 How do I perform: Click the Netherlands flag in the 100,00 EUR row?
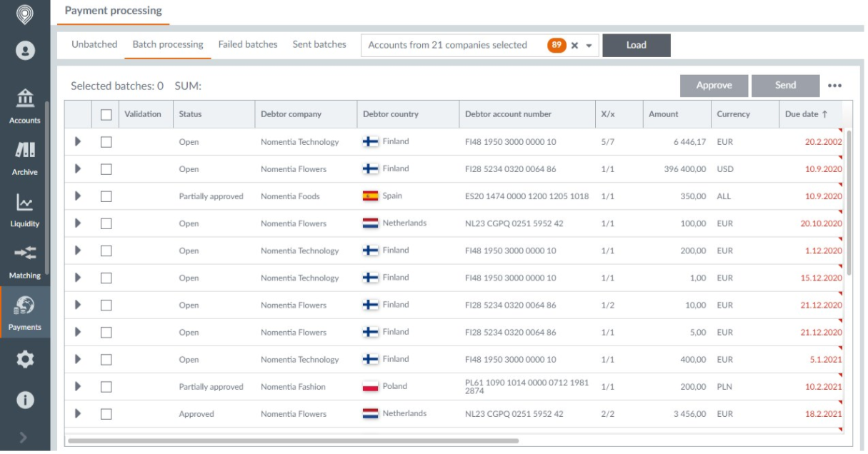click(370, 223)
